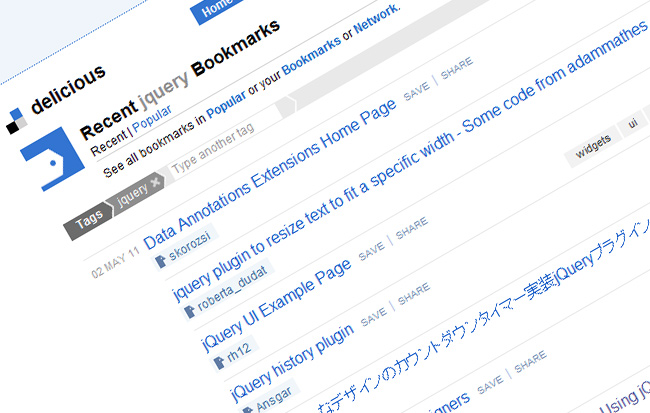Share the jQuery UI Example Page bookmark

412,228
